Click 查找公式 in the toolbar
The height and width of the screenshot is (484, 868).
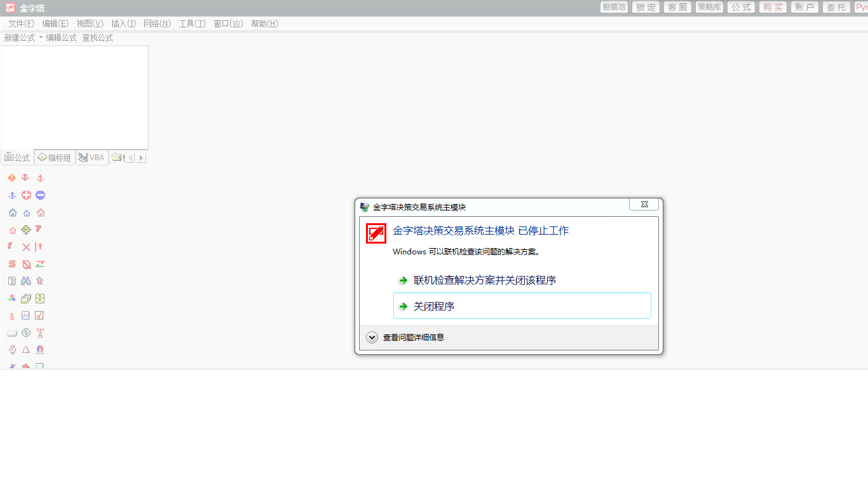(x=97, y=38)
